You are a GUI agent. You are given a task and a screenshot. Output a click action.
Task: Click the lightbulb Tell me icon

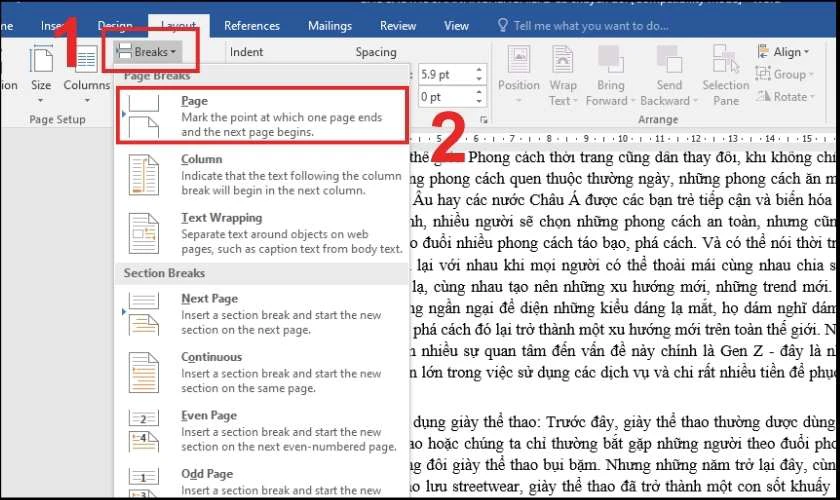(502, 25)
